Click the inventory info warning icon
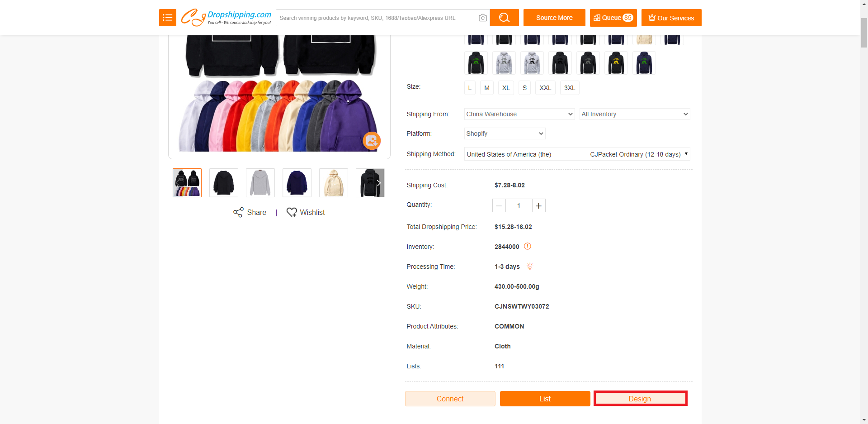 click(x=528, y=247)
